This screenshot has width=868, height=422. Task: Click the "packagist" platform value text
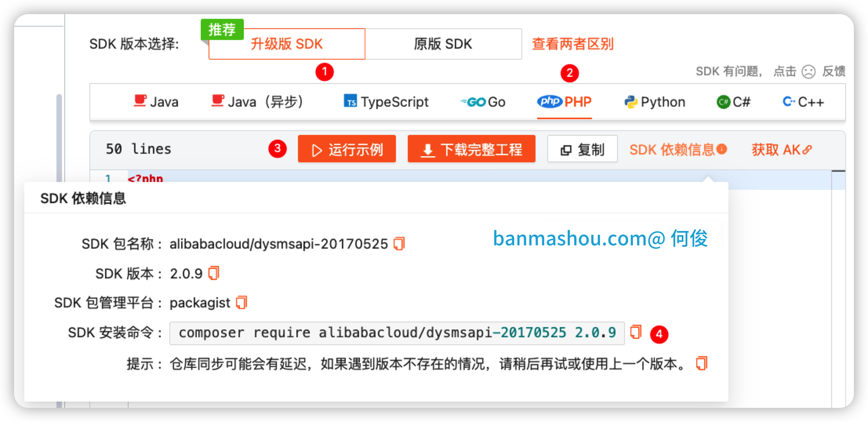coord(200,303)
